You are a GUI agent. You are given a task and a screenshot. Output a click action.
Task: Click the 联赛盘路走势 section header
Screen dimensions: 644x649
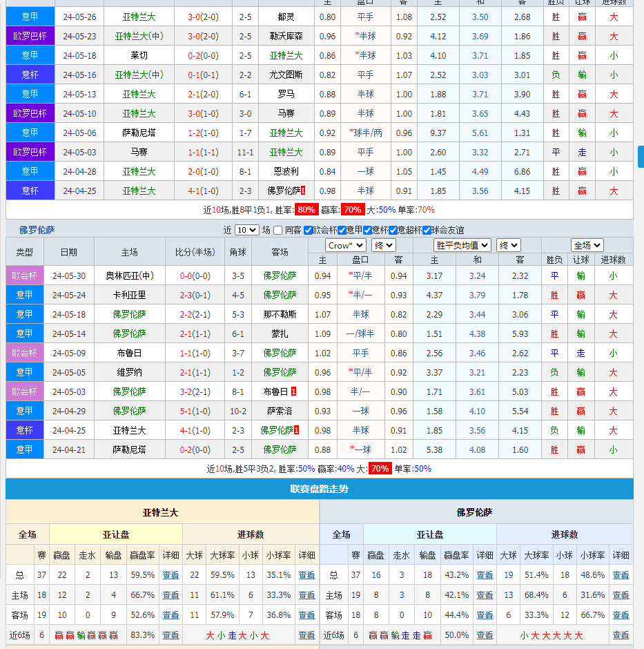pyautogui.click(x=319, y=489)
